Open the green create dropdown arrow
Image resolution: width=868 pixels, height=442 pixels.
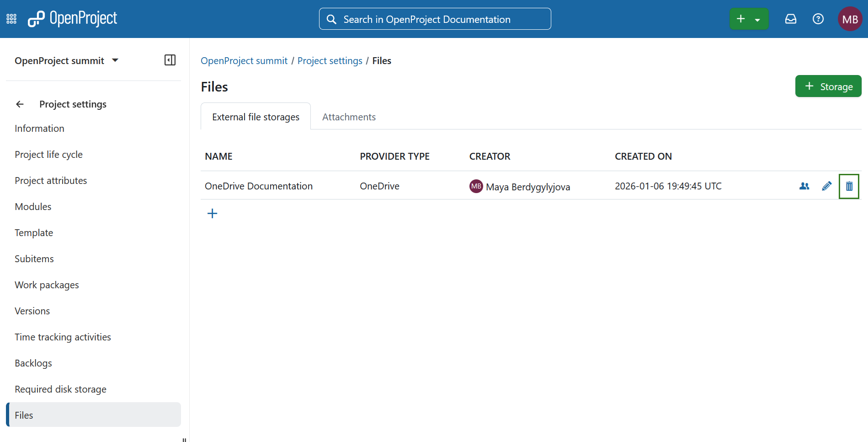pyautogui.click(x=757, y=19)
